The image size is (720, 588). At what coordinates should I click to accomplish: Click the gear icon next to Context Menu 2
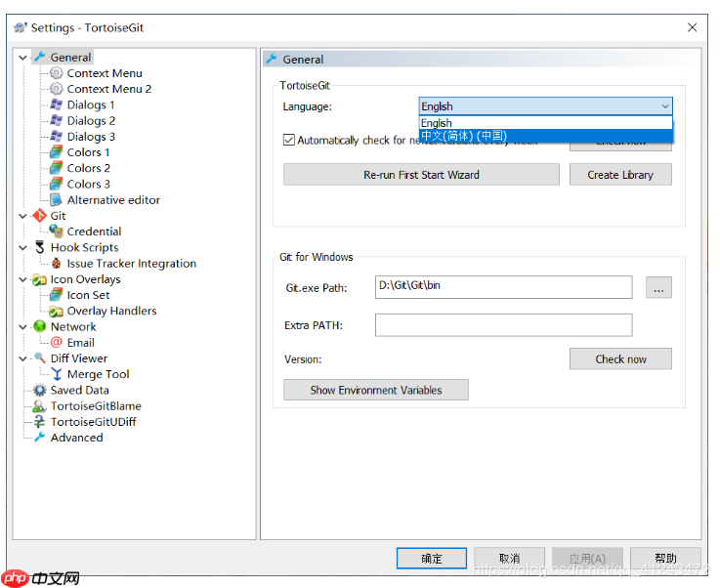[56, 89]
